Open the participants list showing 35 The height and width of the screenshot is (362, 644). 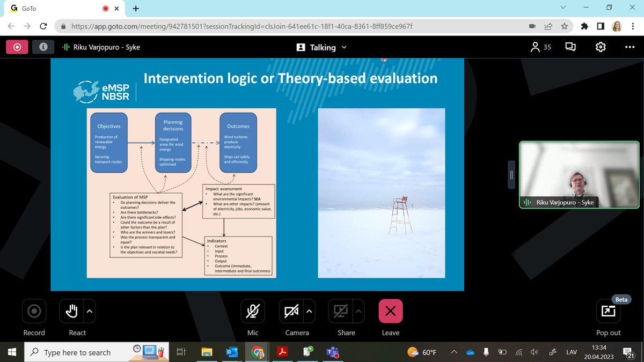click(x=540, y=47)
